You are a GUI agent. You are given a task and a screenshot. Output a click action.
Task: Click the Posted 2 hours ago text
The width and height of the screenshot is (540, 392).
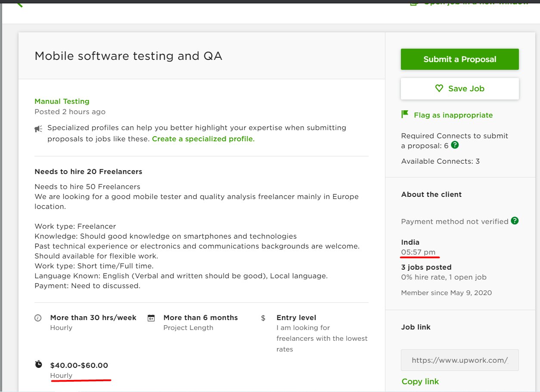pyautogui.click(x=70, y=112)
